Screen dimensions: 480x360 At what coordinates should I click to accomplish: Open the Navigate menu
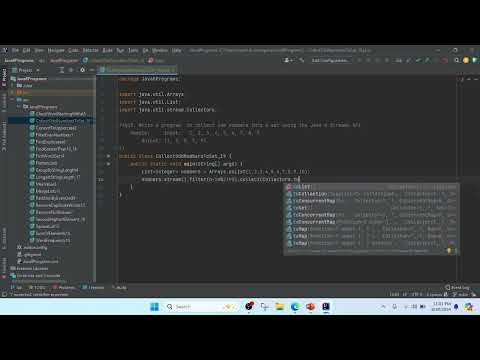pyautogui.click(x=56, y=50)
